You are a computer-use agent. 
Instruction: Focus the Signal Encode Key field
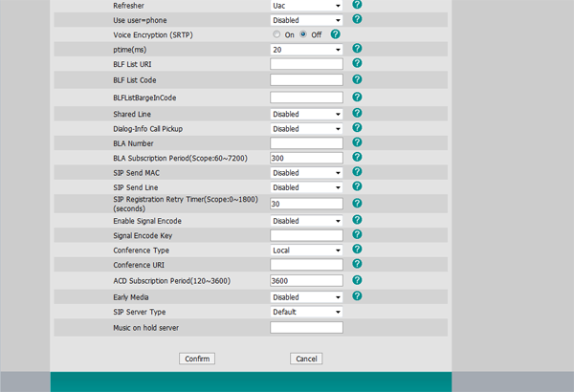coord(306,235)
